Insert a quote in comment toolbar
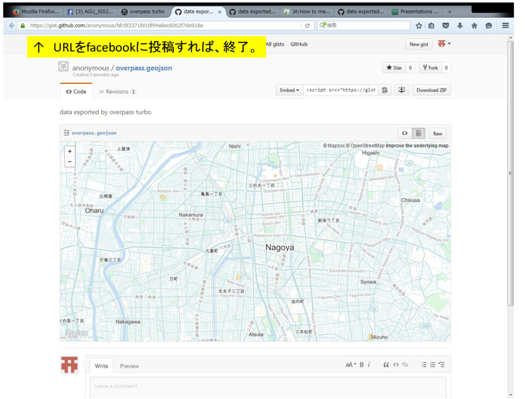 click(386, 365)
